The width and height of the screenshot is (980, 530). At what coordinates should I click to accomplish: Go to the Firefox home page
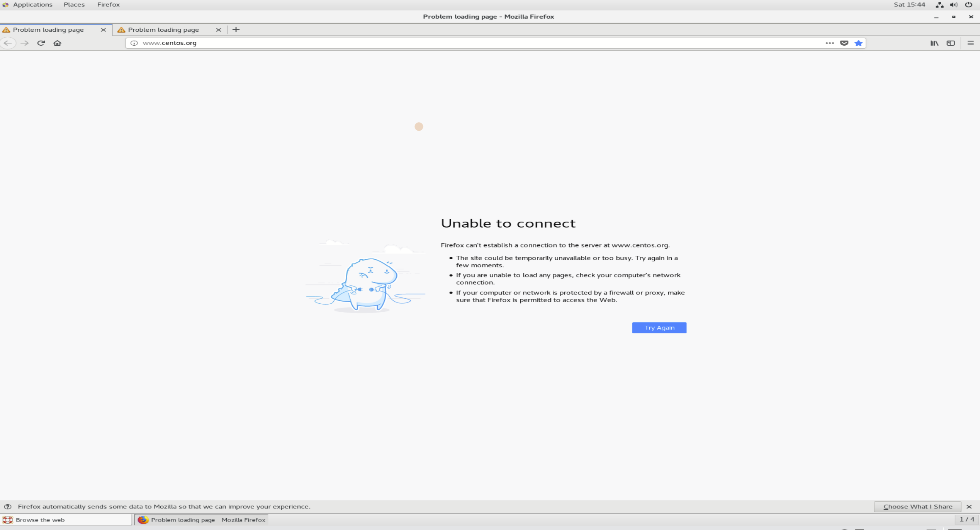coord(58,43)
